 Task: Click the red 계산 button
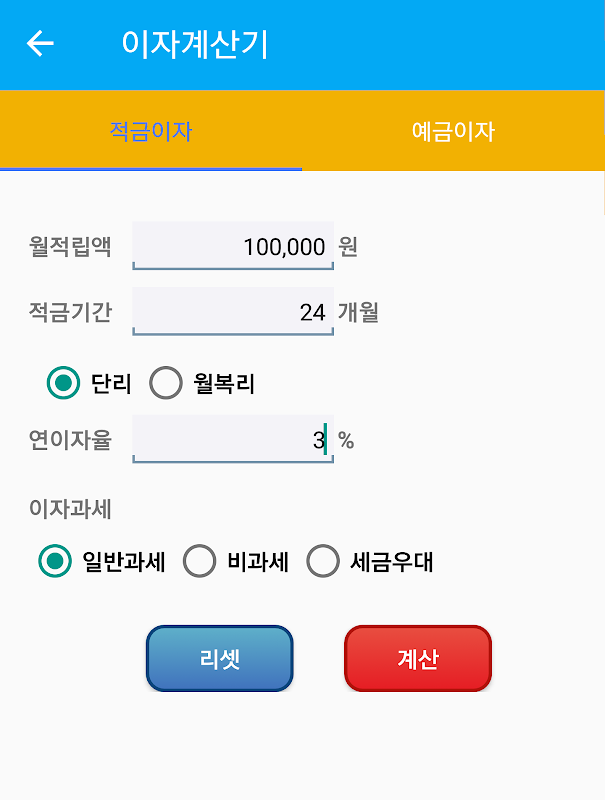pyautogui.click(x=418, y=659)
